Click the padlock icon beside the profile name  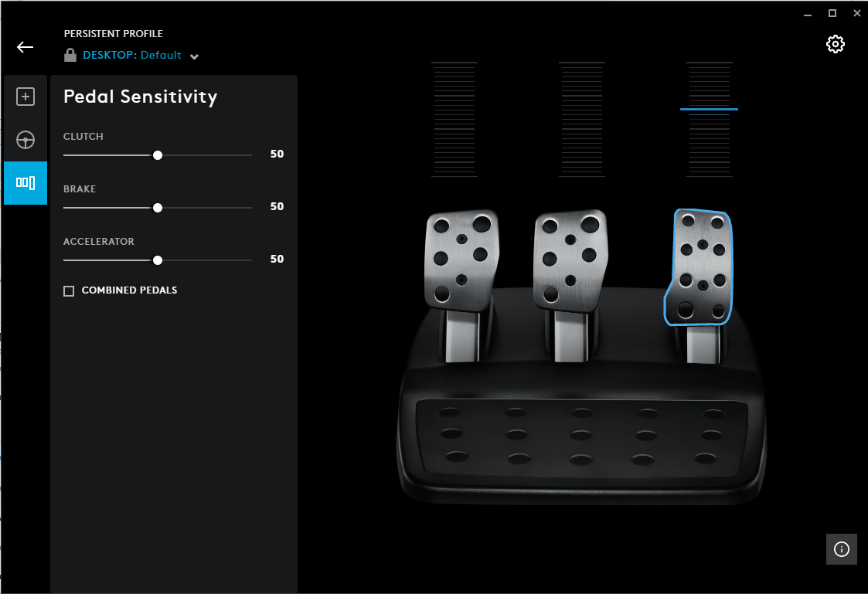tap(70, 55)
